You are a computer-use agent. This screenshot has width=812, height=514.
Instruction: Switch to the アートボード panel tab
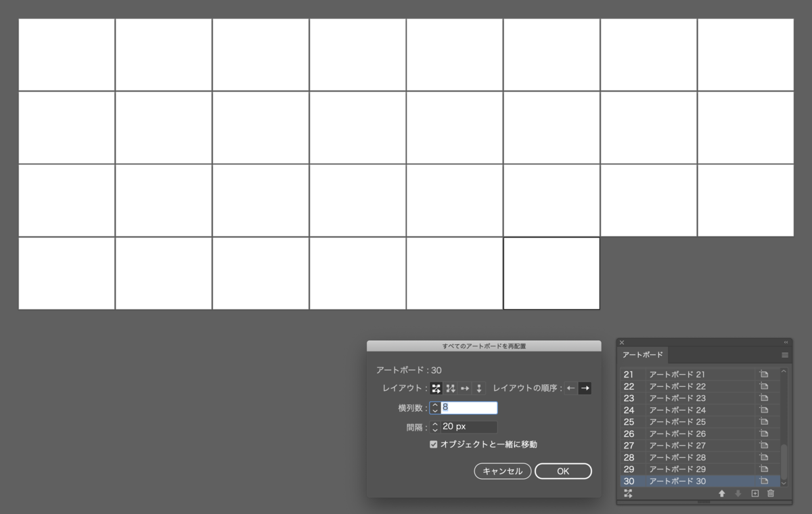coord(642,355)
